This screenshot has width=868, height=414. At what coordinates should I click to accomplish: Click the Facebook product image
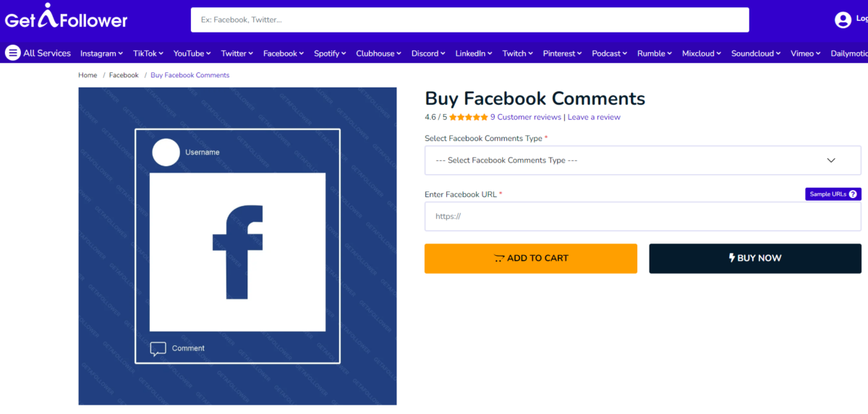click(x=237, y=246)
